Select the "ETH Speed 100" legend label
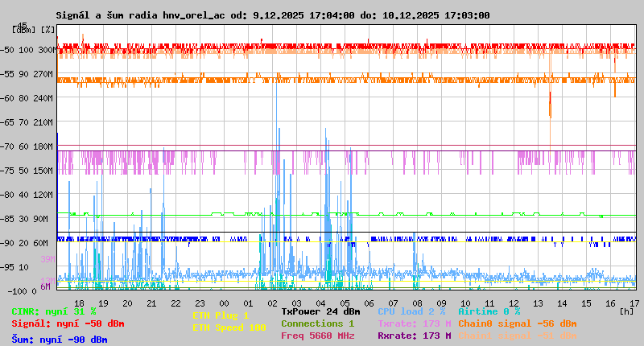This screenshot has width=644, height=346. [229, 327]
